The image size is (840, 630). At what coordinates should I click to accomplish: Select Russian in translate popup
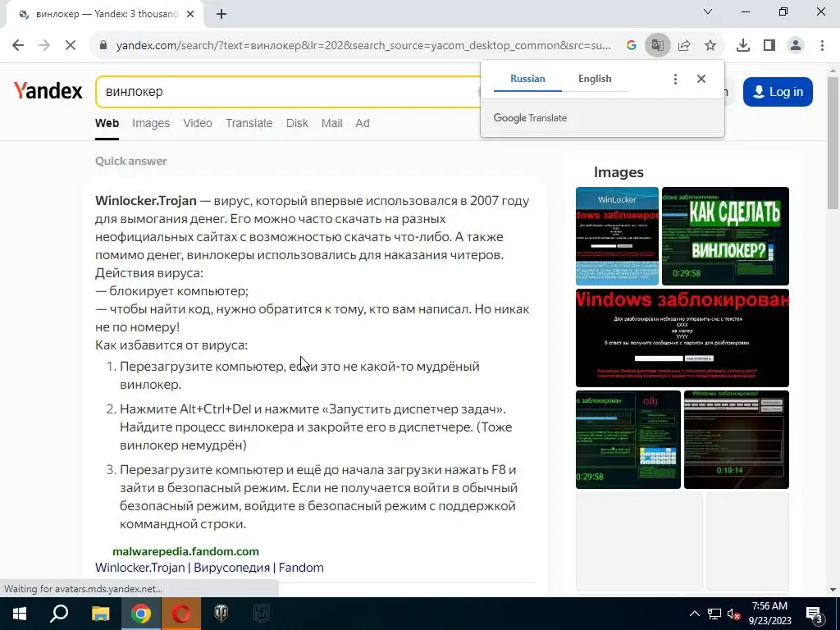point(527,79)
